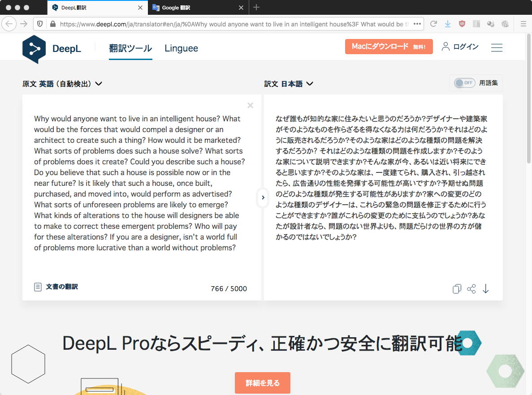Screen dimensions: 532x395
Task: Click the 詳細を見る button
Action: point(263,383)
